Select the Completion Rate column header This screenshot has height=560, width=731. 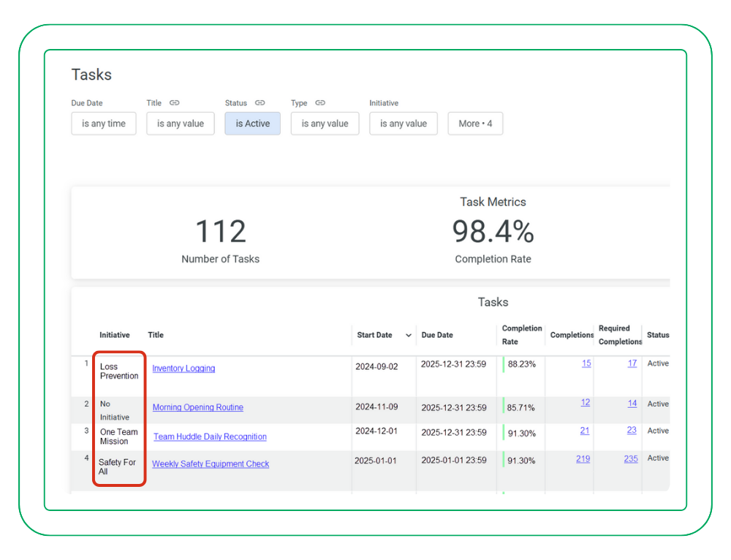coord(522,335)
